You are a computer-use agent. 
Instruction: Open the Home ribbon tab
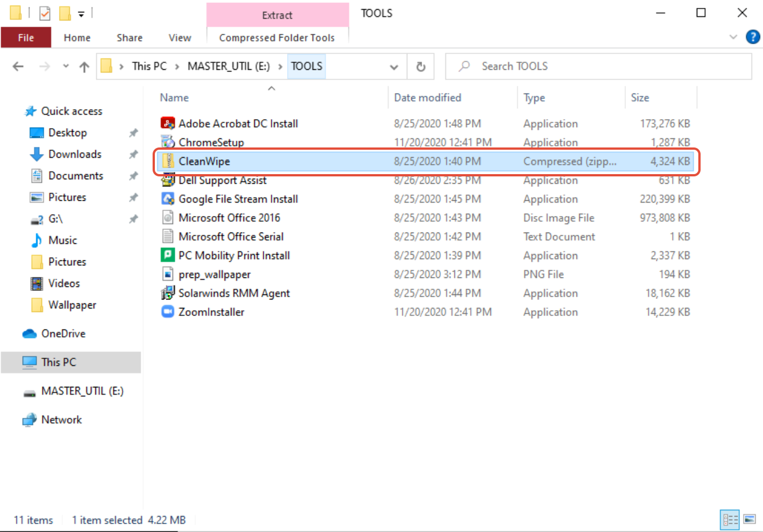click(x=77, y=37)
